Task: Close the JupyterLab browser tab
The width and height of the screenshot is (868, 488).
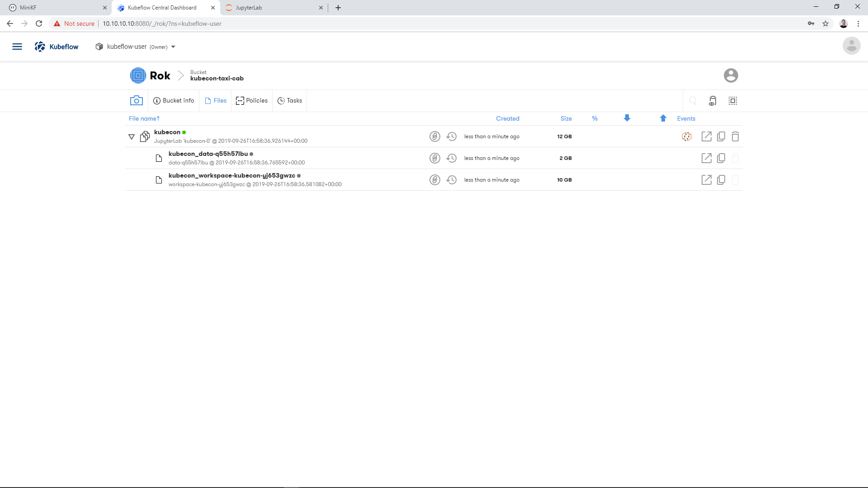Action: (x=321, y=8)
